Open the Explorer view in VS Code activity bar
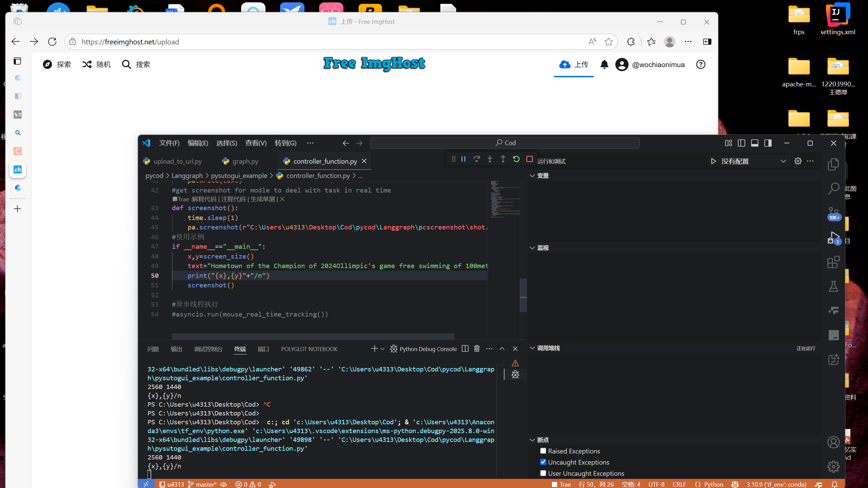This screenshot has height=488, width=868. pos(833,164)
